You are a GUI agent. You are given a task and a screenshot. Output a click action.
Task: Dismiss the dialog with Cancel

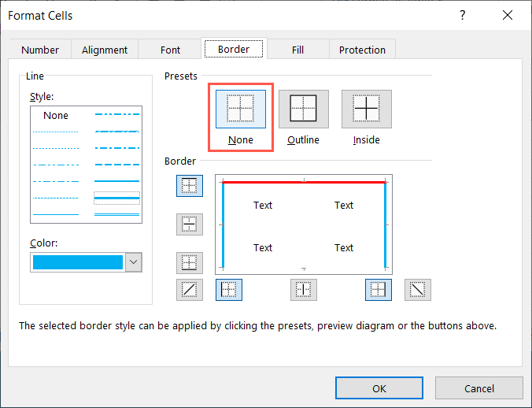pos(479,388)
